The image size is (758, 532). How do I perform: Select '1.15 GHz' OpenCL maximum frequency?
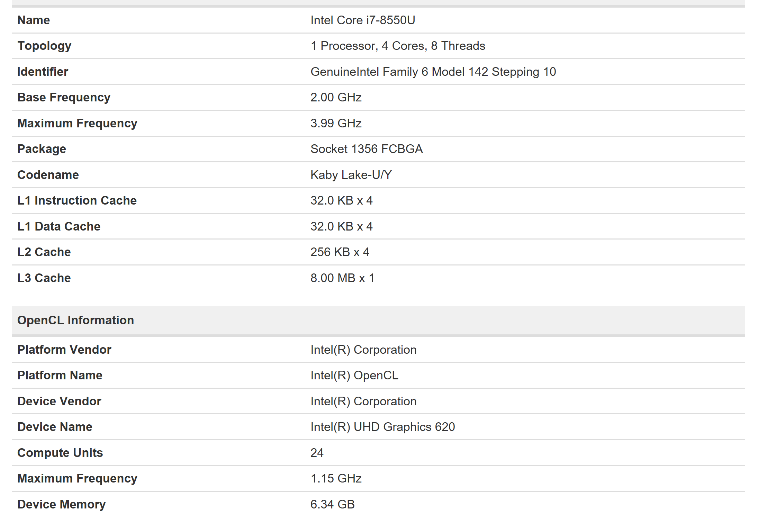[336, 478]
